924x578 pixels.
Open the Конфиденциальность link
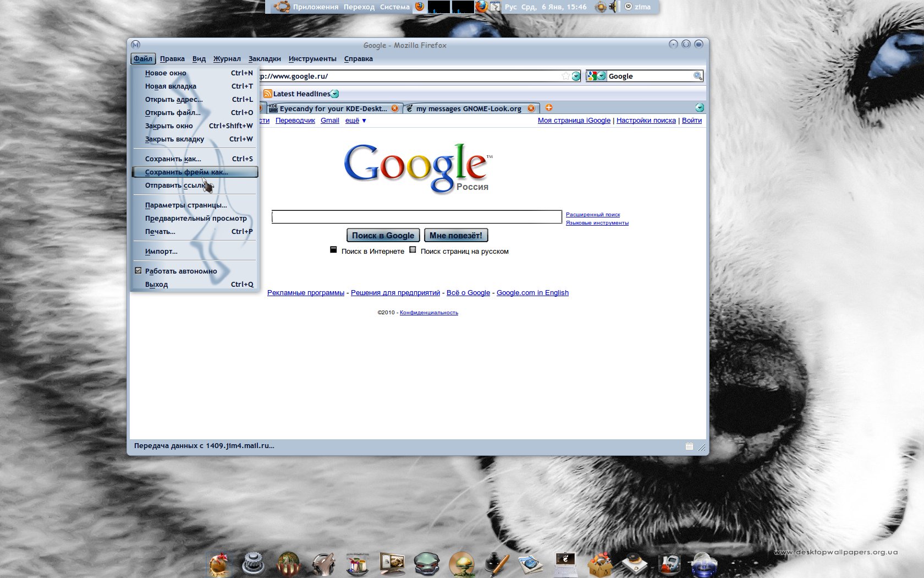429,313
